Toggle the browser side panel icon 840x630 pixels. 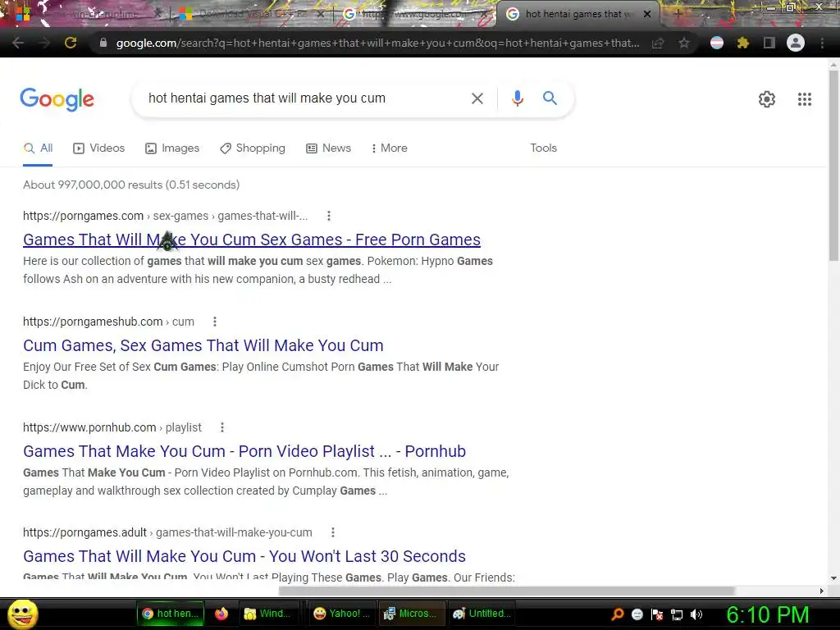[769, 43]
